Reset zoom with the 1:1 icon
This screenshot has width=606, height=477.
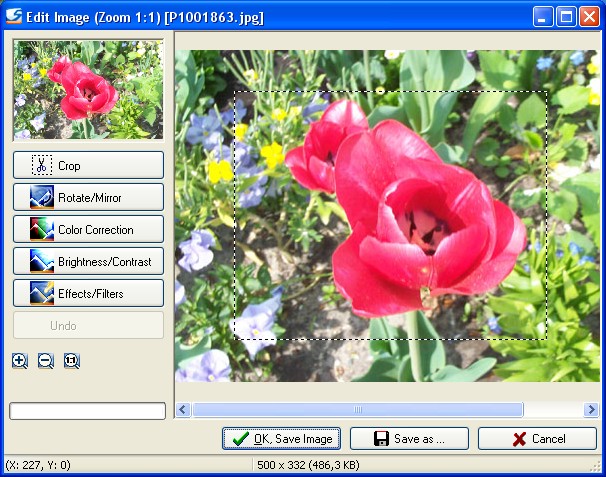coord(72,361)
